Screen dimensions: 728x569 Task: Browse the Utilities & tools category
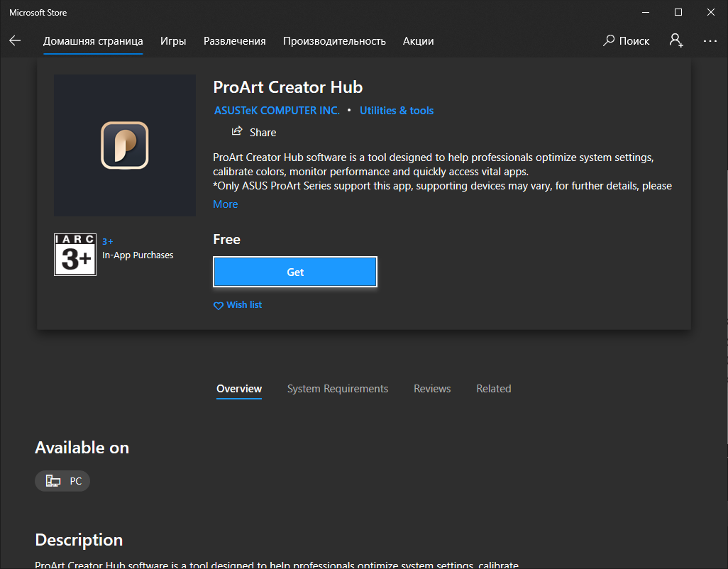pos(396,110)
